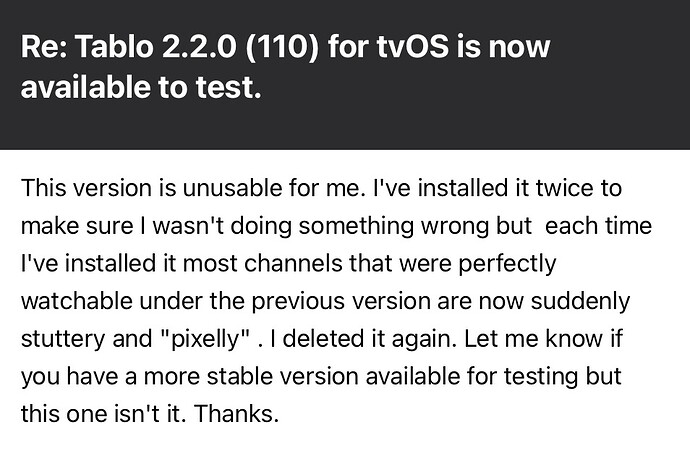The image size is (690, 450).
Task: Click "available to test." in the header
Action: click(141, 87)
